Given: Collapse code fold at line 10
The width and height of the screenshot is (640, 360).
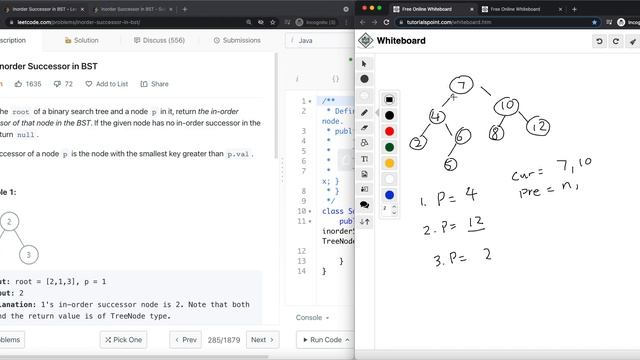Looking at the screenshot, I should pyautogui.click(x=310, y=211).
